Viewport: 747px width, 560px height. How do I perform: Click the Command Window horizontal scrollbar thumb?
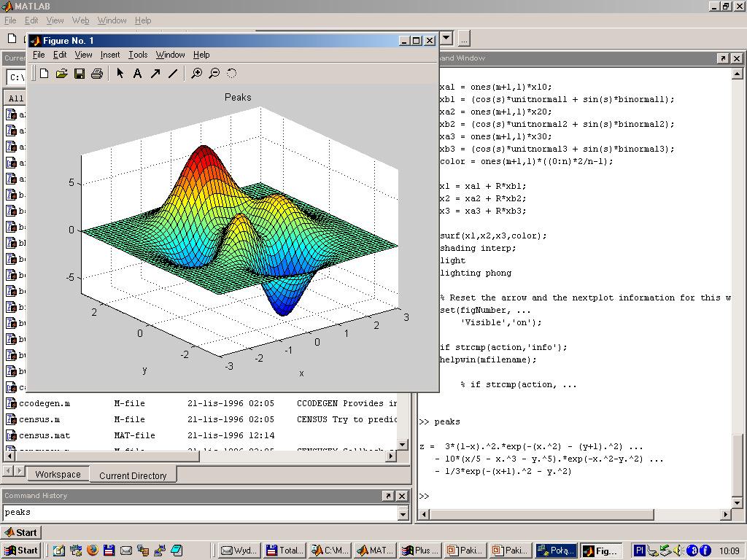pos(542,514)
